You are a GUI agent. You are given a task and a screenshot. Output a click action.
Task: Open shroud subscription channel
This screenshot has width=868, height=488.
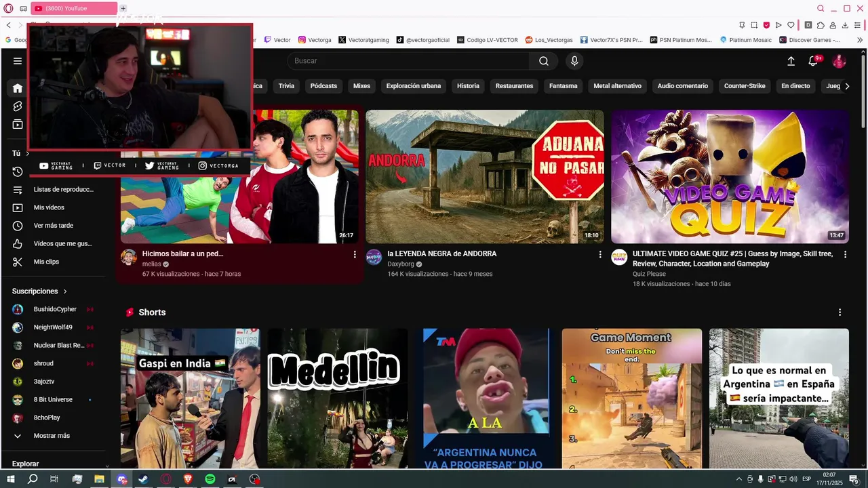coord(54,363)
